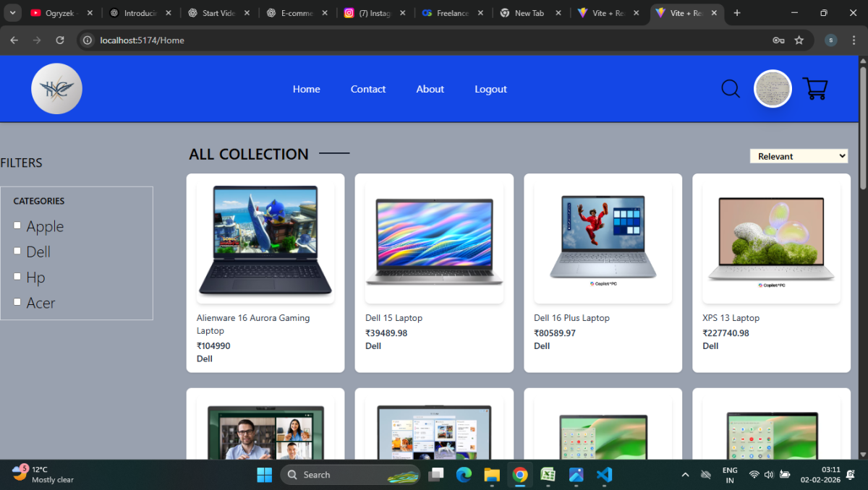Screen dimensions: 868x490
Task: Open the user profile avatar
Action: pos(773,89)
